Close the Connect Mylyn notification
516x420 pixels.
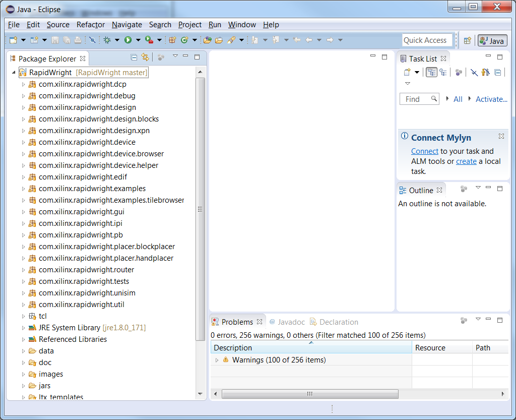pyautogui.click(x=501, y=136)
